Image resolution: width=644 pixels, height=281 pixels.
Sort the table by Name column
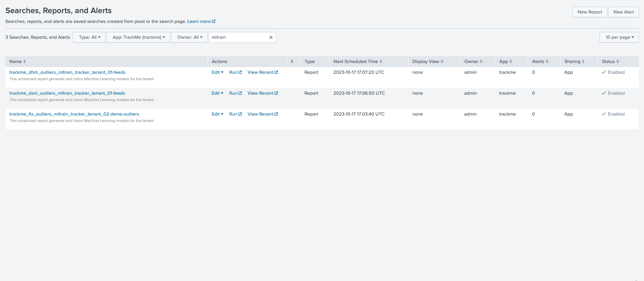click(x=18, y=61)
